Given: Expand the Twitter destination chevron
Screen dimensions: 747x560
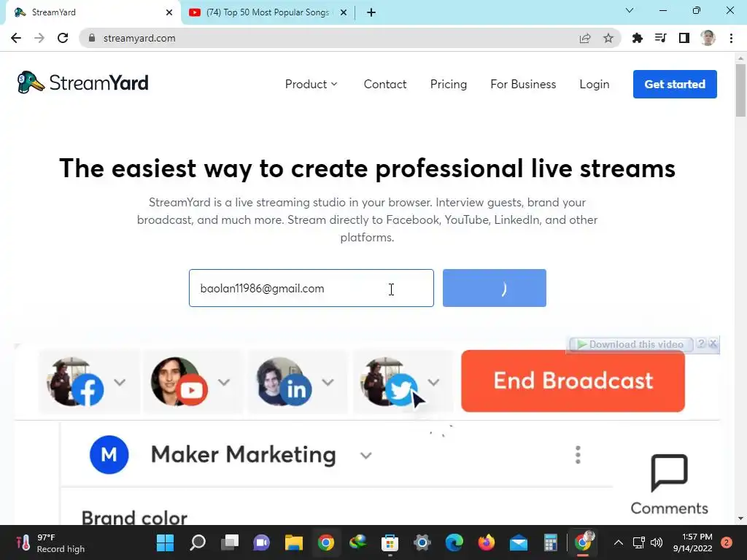Looking at the screenshot, I should pos(433,382).
